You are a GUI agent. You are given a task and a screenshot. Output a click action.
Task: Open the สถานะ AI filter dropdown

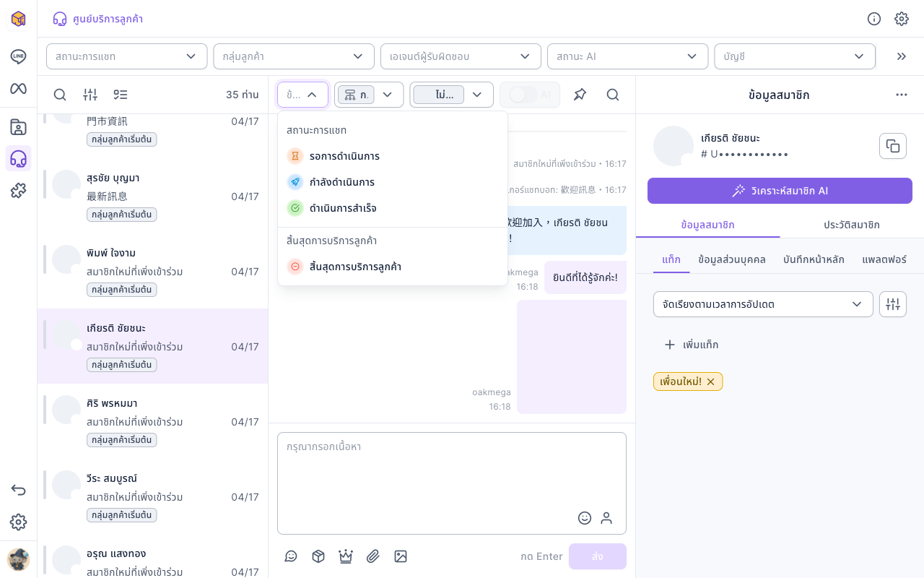click(x=627, y=56)
